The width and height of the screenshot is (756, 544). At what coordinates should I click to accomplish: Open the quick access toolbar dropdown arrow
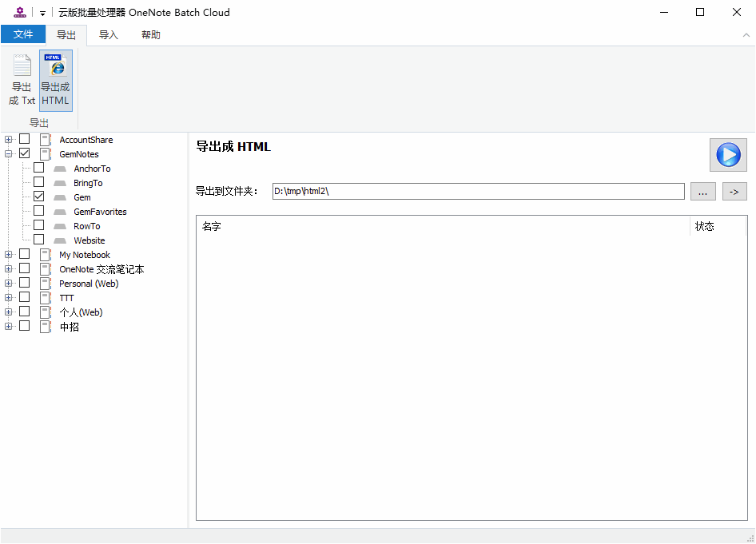42,13
